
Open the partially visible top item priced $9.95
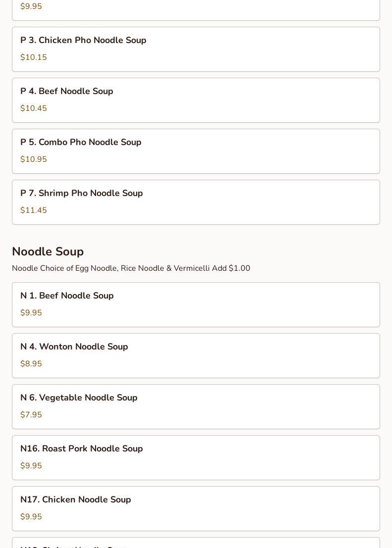196,10
